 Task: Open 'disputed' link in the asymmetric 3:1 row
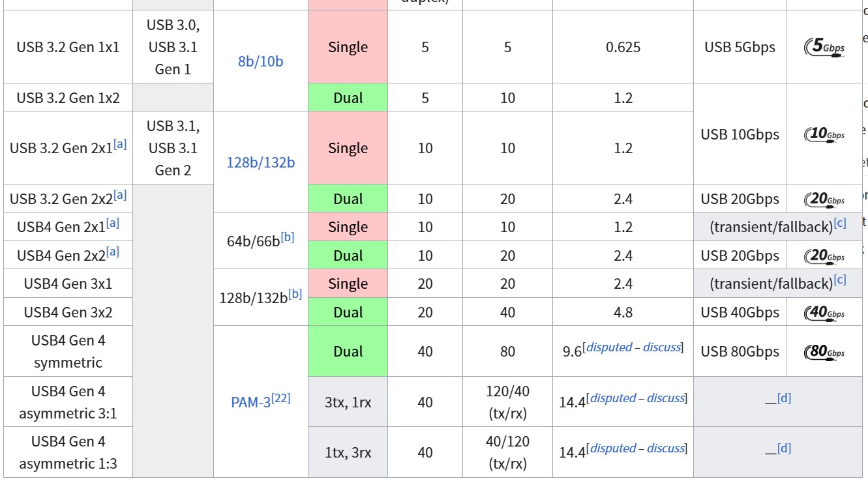click(x=612, y=398)
